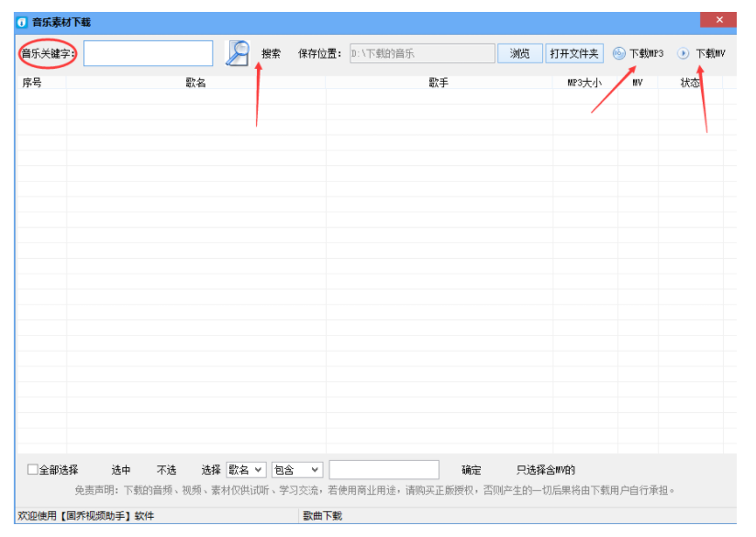Click the 只选择含MV的 option
This screenshot has height=537, width=756.
coord(546,470)
